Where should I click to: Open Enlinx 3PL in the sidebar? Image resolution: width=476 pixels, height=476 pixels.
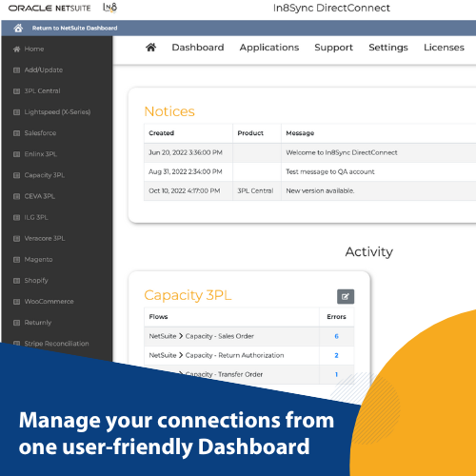click(41, 154)
